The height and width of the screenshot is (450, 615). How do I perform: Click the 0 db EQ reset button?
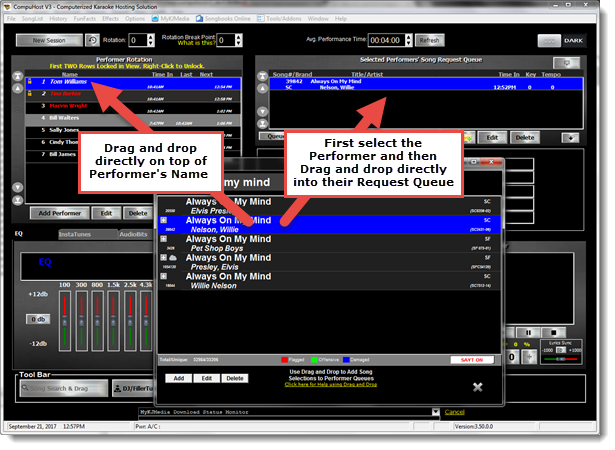click(38, 319)
